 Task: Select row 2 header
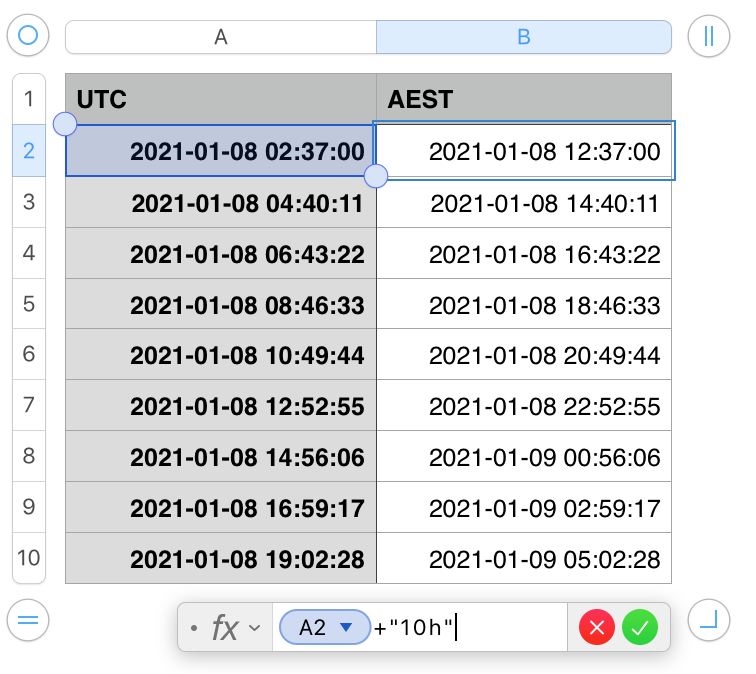pyautogui.click(x=28, y=151)
